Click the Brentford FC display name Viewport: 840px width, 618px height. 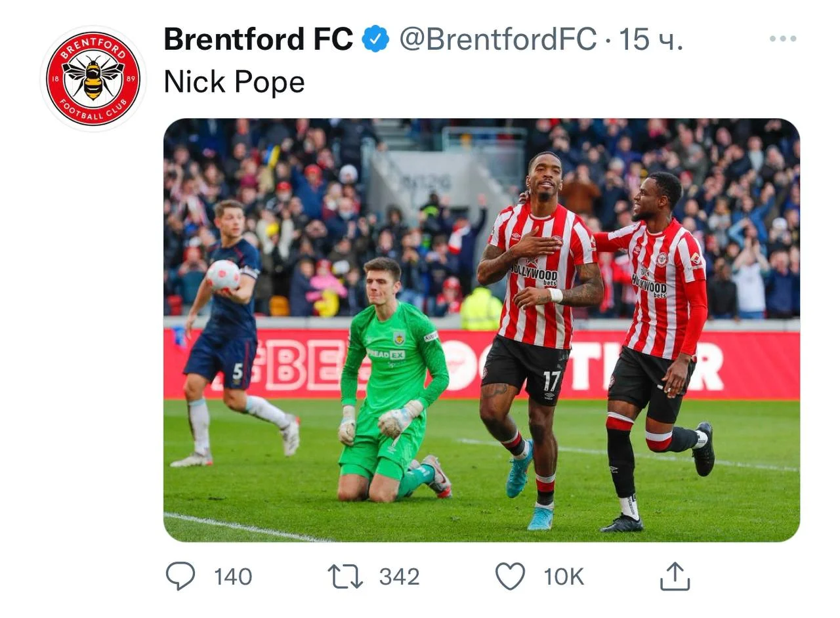coord(258,39)
